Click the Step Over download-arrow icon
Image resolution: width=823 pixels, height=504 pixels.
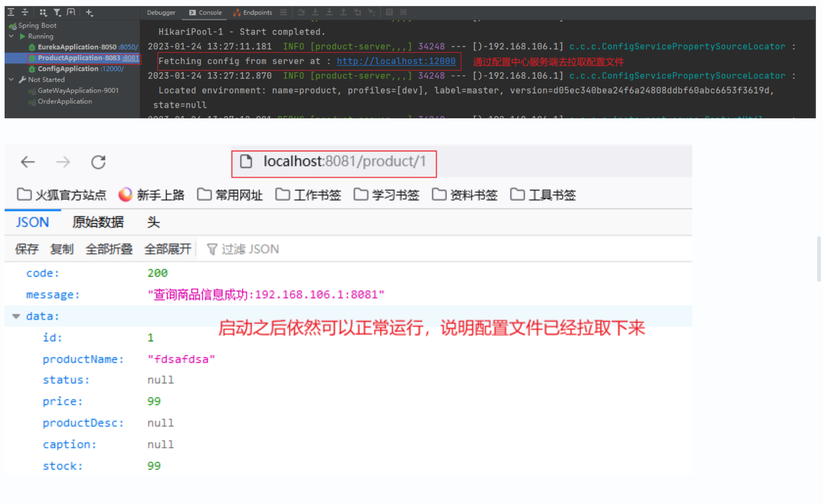coord(315,12)
